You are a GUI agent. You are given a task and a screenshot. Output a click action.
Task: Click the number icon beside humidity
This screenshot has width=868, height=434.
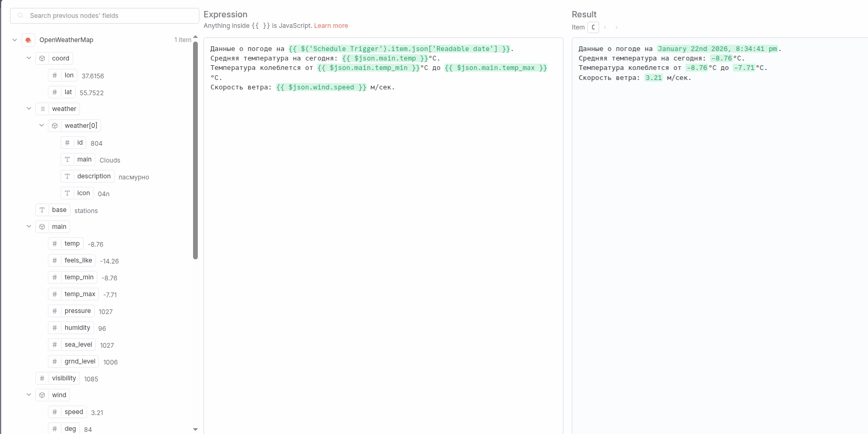point(55,328)
